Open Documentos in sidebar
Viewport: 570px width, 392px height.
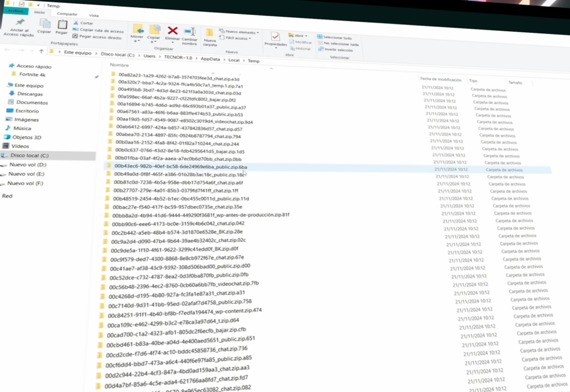click(28, 102)
